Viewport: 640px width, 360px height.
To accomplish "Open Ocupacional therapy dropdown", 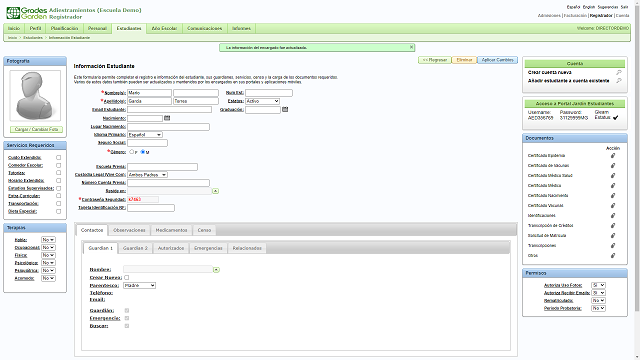I will pyautogui.click(x=48, y=248).
